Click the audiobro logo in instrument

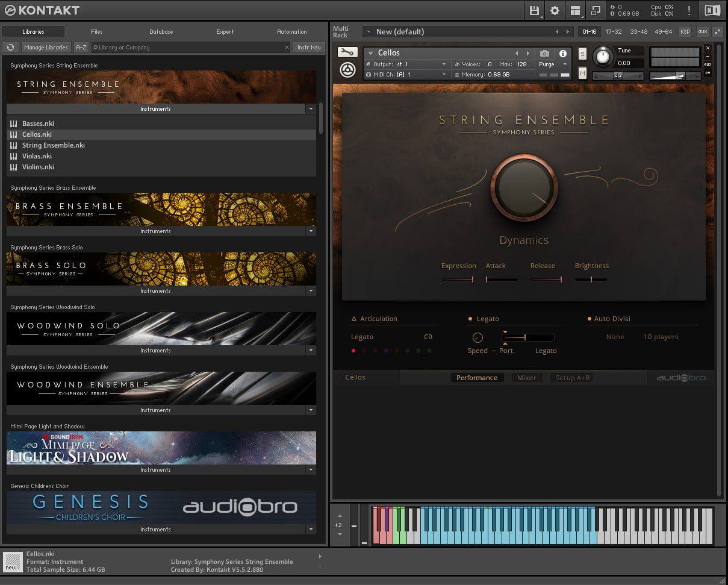point(681,378)
